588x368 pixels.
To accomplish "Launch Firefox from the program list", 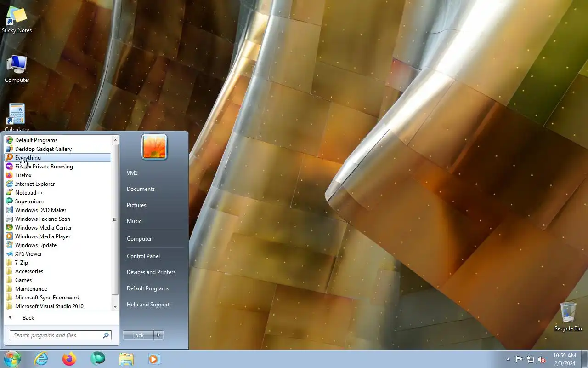I will [9, 175].
